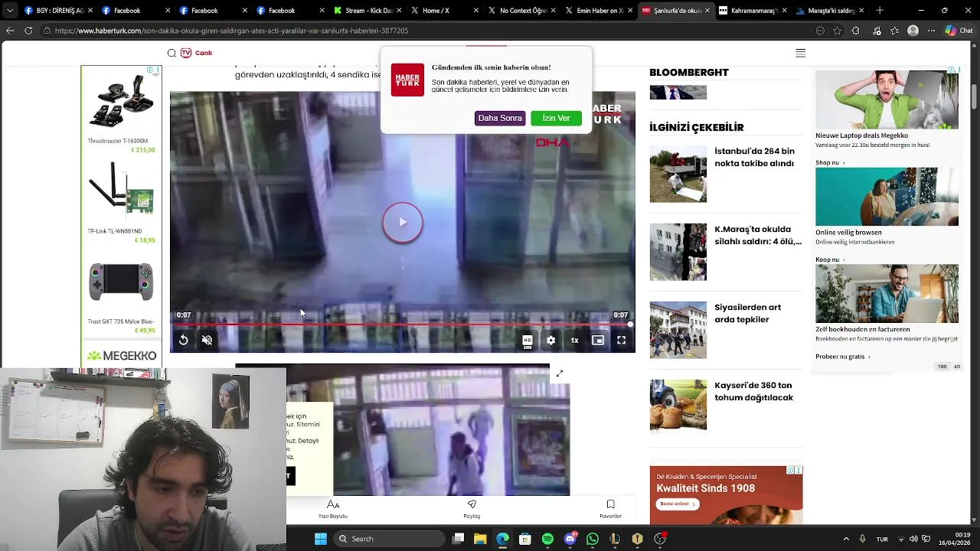Open Yazı Boyutu font size control
The height and width of the screenshot is (551, 980).
coord(333,509)
